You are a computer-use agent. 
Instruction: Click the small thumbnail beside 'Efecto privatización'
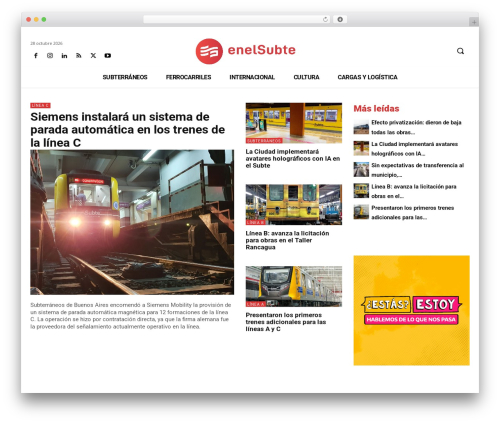[361, 127]
